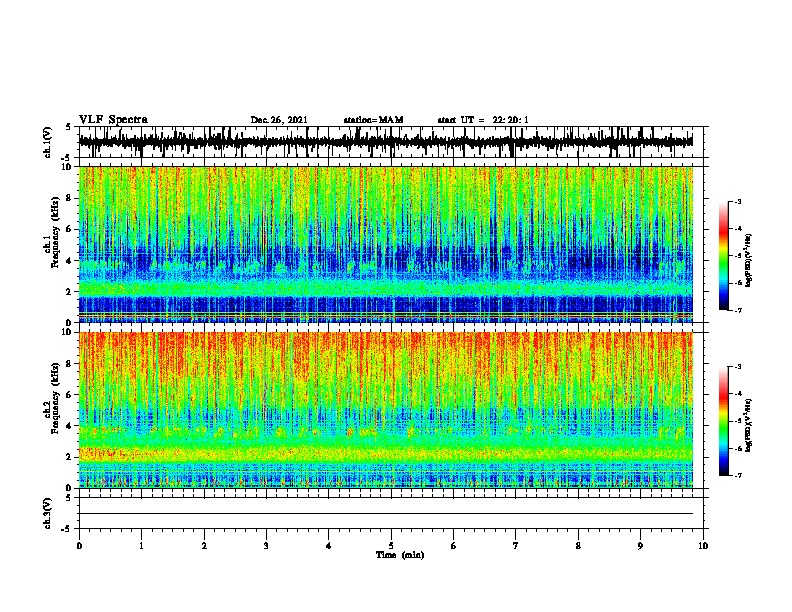Viewport: 792px width, 612px height.
Task: Click the time axis tick label "3"
Action: (x=266, y=546)
